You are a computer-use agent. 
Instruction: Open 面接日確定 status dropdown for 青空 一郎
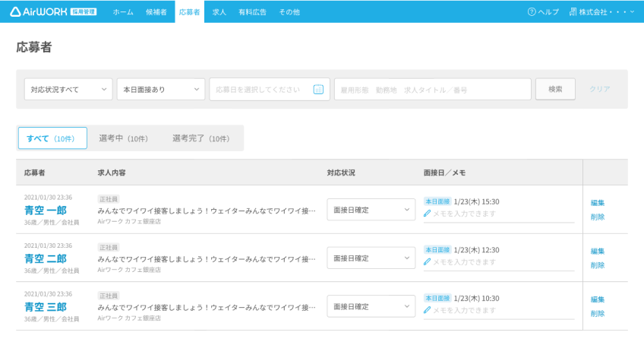click(371, 210)
